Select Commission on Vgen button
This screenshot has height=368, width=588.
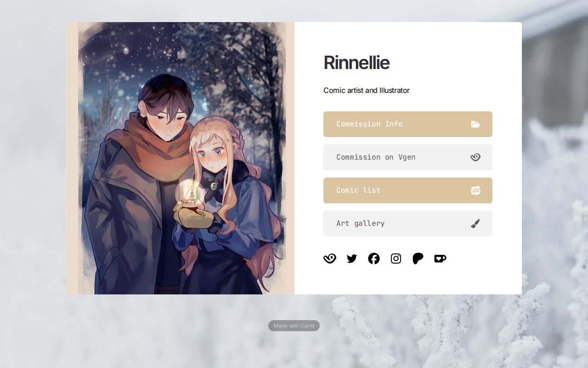[x=408, y=157]
